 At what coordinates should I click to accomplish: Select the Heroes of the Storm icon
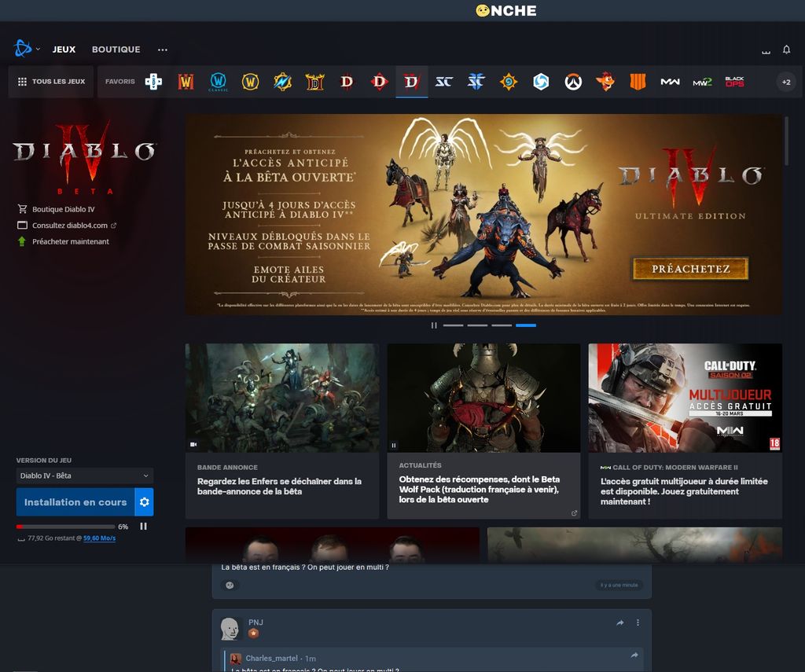[541, 82]
